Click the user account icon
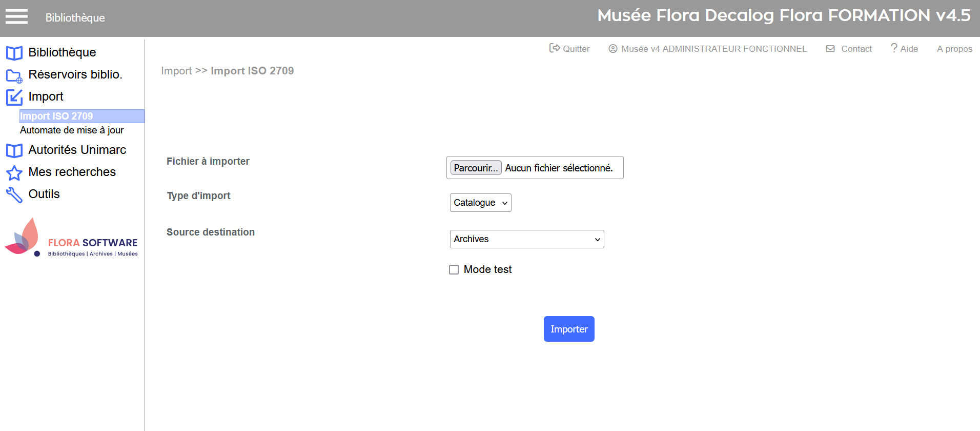This screenshot has height=431, width=980. point(612,49)
